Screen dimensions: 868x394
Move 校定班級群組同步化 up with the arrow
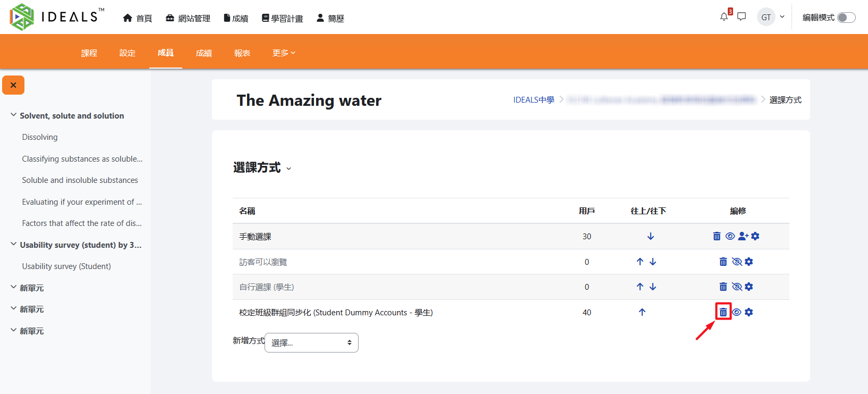[642, 312]
